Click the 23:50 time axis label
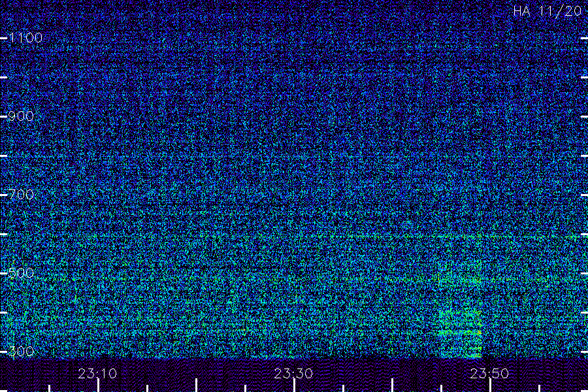Image resolution: width=588 pixels, height=392 pixels. click(490, 373)
